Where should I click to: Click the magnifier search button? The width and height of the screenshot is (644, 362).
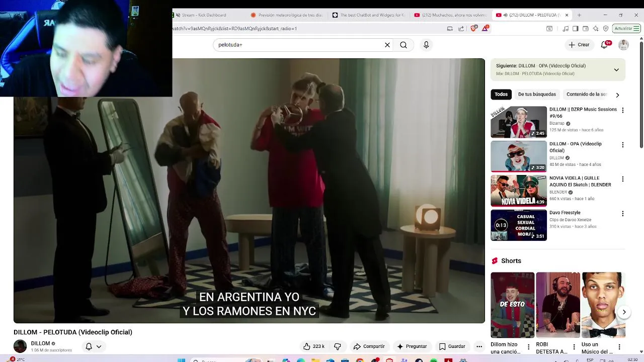click(x=404, y=45)
